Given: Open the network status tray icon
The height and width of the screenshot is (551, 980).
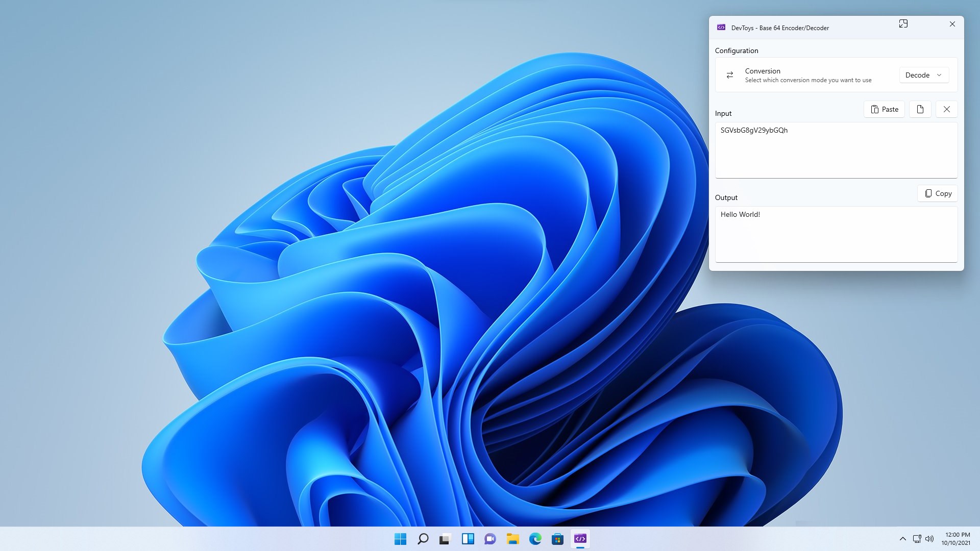Looking at the screenshot, I should [x=917, y=539].
